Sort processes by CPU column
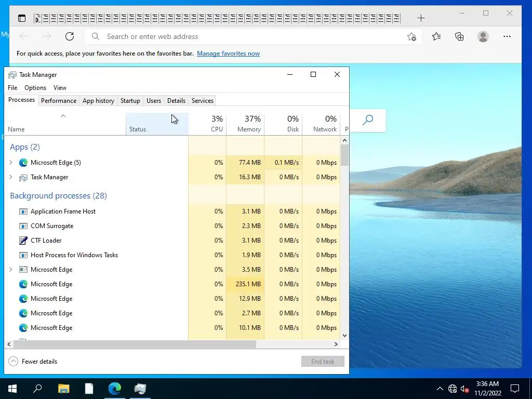The width and height of the screenshot is (532, 399). pyautogui.click(x=207, y=124)
